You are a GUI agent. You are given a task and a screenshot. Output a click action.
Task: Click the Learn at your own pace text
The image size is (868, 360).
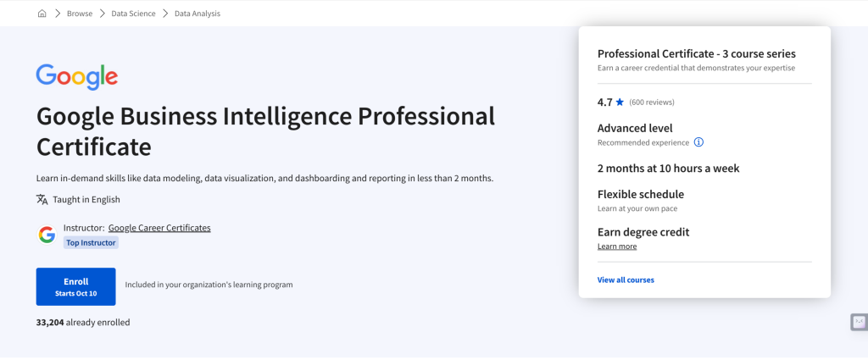(x=637, y=208)
